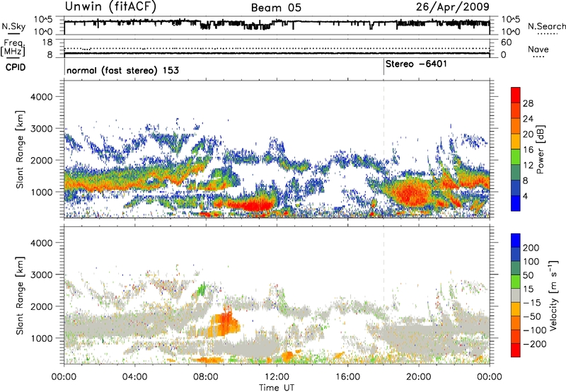
Task: Select the "N.Sky" legend label
Action: coord(13,26)
